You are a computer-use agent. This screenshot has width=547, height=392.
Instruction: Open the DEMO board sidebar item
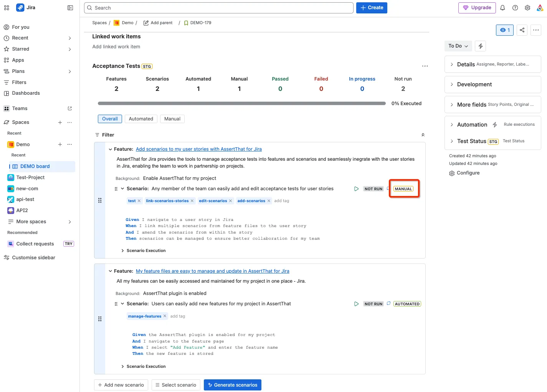[x=41, y=166]
